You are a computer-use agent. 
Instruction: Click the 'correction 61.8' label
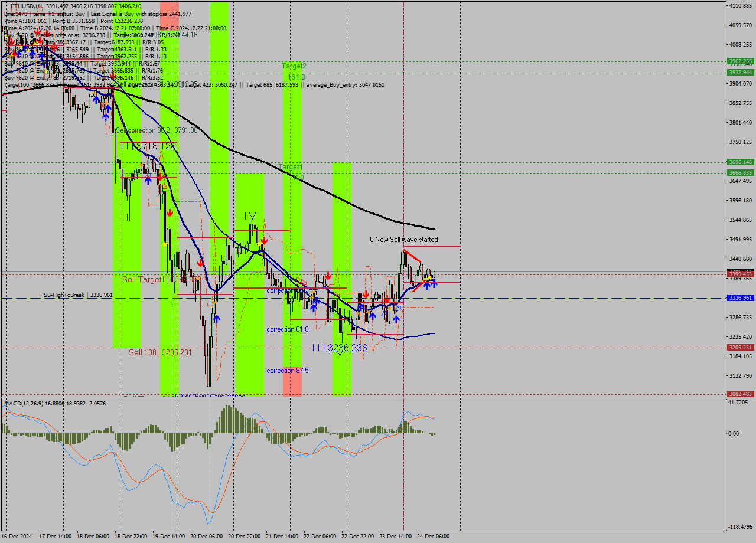tap(288, 329)
